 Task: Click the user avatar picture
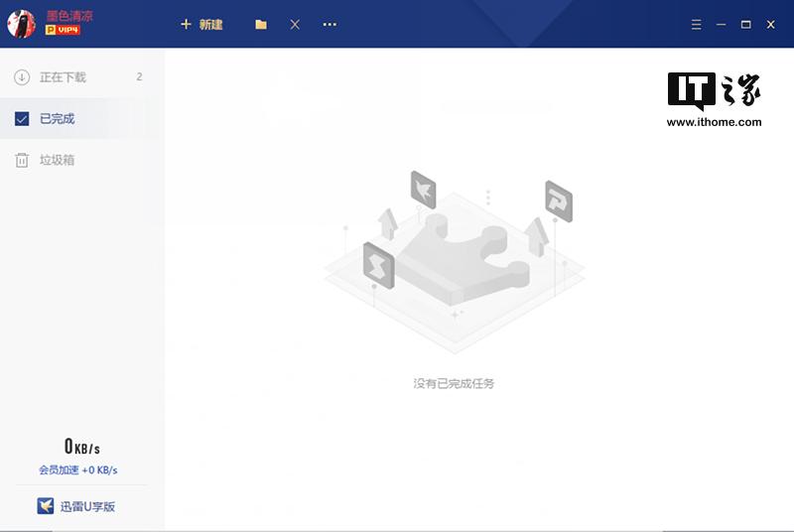22,23
